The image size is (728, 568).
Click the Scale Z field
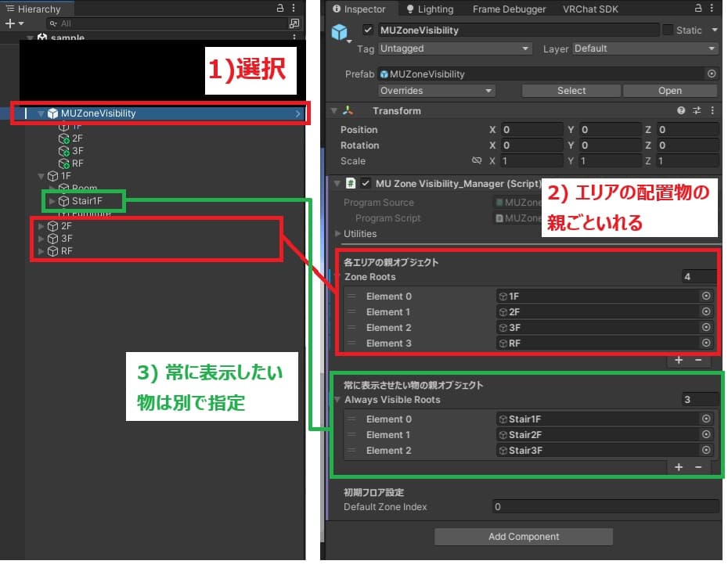click(x=688, y=161)
